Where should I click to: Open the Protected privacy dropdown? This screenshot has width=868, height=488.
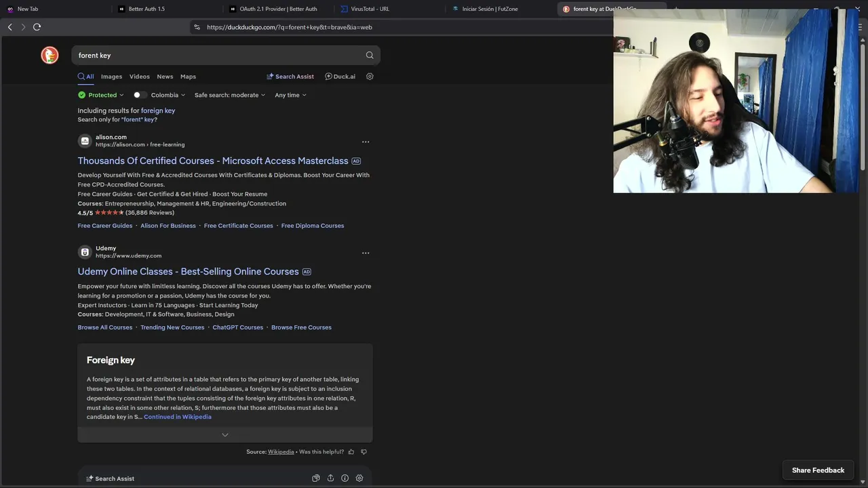(x=101, y=95)
